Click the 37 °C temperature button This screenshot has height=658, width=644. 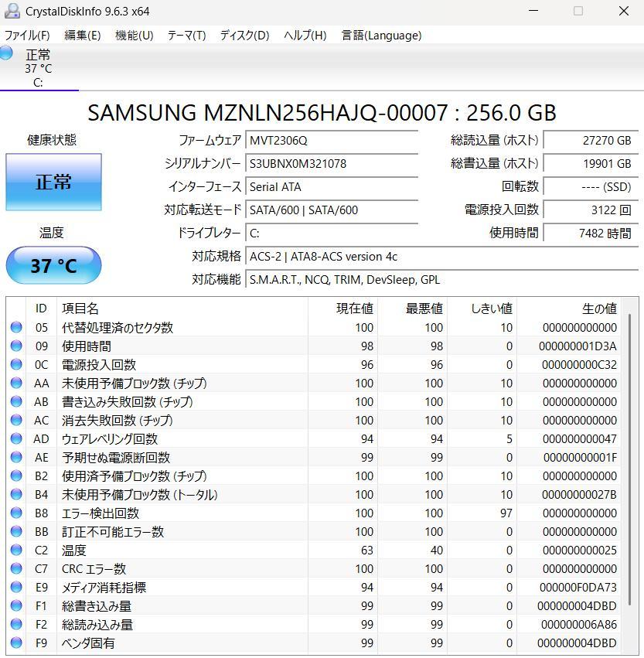point(53,265)
